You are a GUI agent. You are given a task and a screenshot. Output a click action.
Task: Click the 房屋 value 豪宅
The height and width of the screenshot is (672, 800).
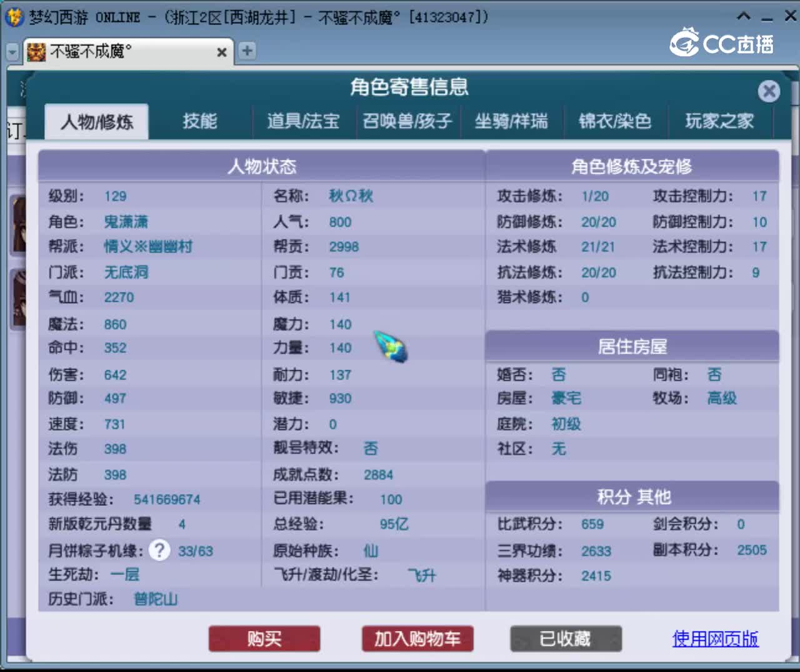click(566, 398)
